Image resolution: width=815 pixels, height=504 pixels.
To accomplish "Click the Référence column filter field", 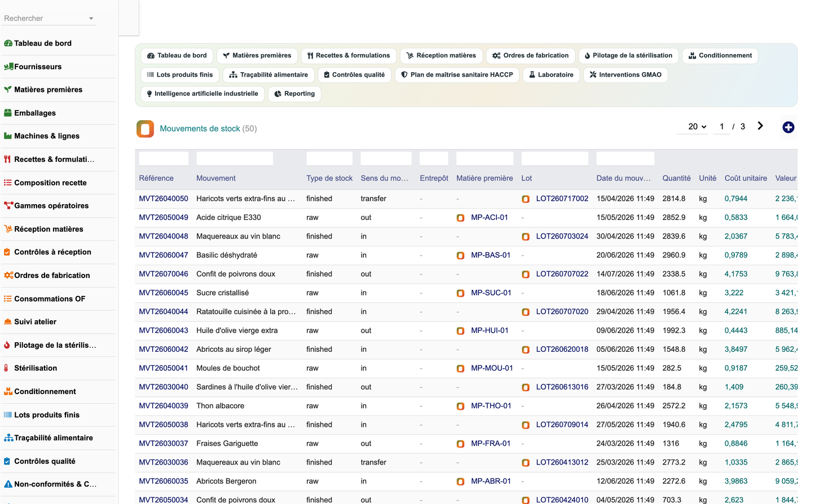I will (x=164, y=158).
